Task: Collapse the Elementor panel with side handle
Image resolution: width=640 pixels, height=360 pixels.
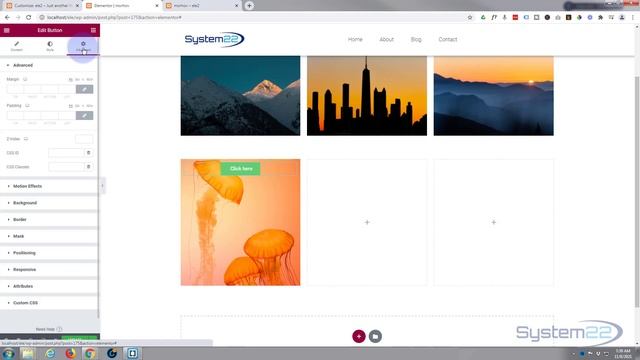Action: [x=102, y=186]
